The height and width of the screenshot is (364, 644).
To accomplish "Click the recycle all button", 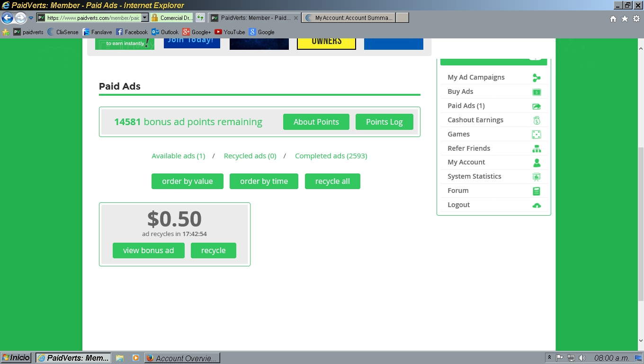I will [332, 181].
